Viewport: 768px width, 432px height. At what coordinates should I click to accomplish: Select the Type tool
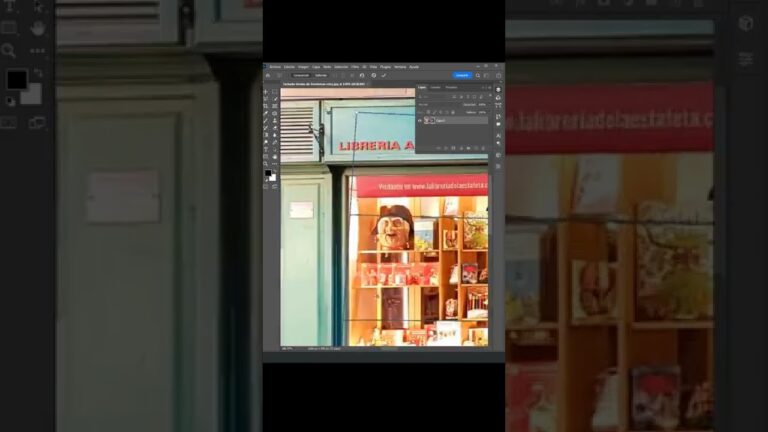coord(265,149)
